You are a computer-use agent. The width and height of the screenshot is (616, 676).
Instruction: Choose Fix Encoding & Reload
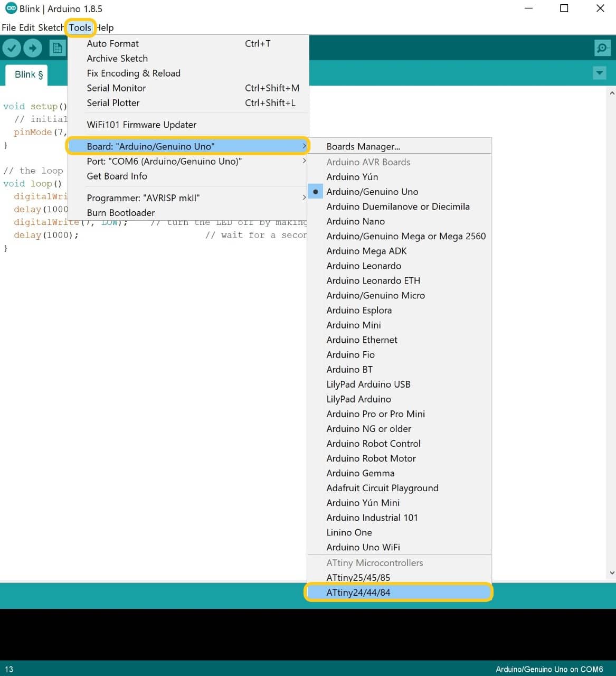188,73
